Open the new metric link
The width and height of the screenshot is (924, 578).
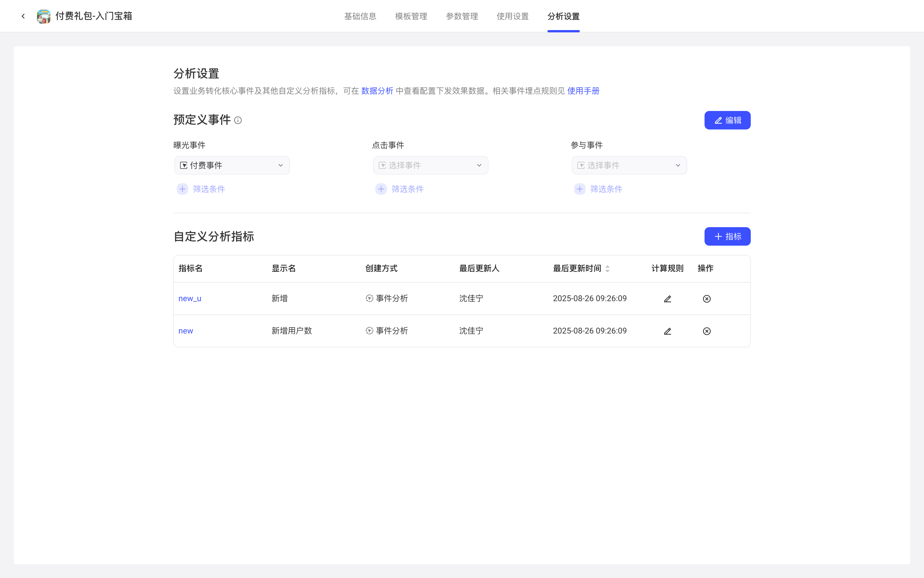pos(186,331)
